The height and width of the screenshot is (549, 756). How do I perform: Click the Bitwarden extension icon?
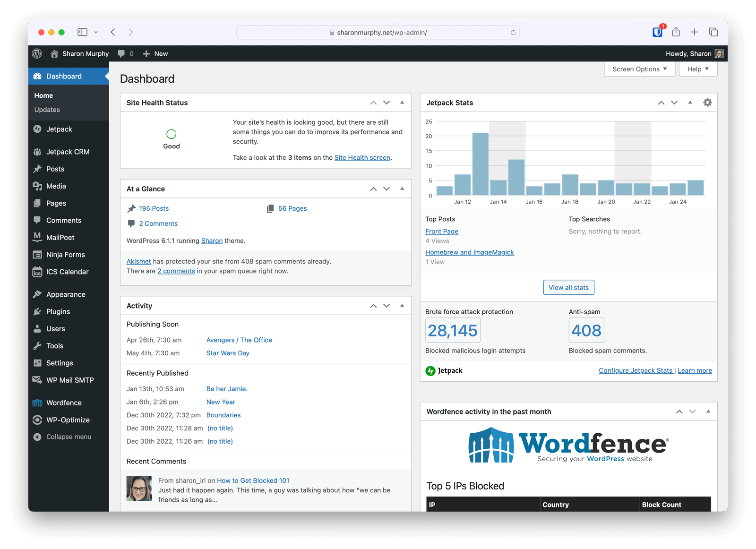coord(657,32)
